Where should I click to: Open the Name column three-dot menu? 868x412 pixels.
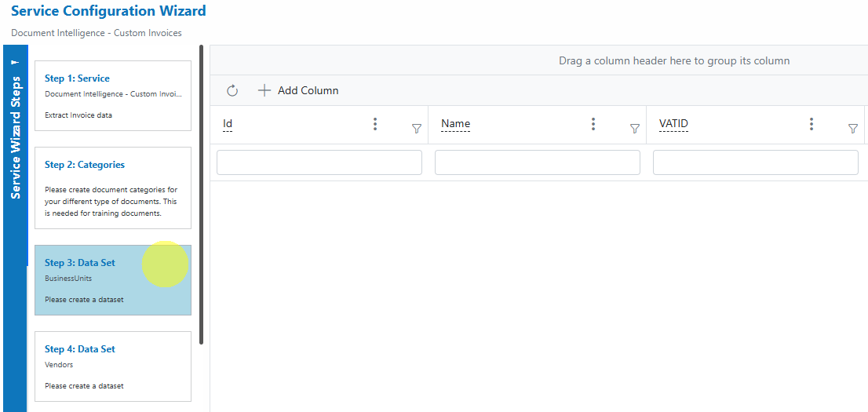pos(593,124)
